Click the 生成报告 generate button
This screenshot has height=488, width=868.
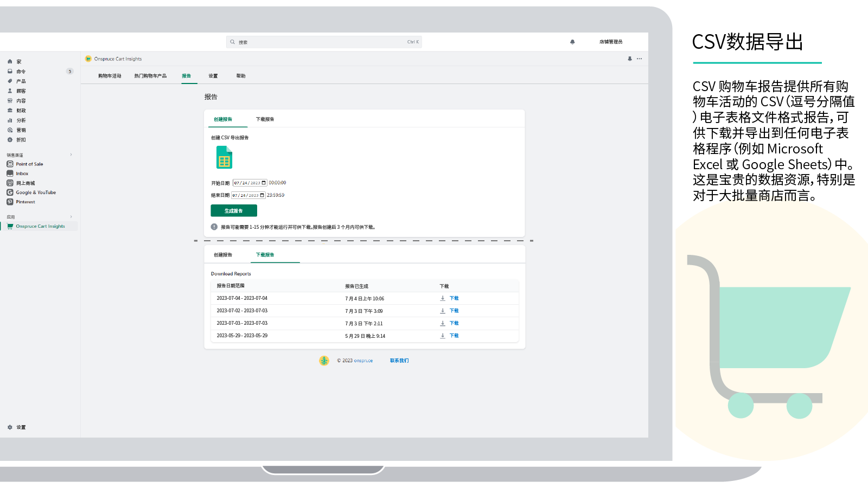point(234,211)
